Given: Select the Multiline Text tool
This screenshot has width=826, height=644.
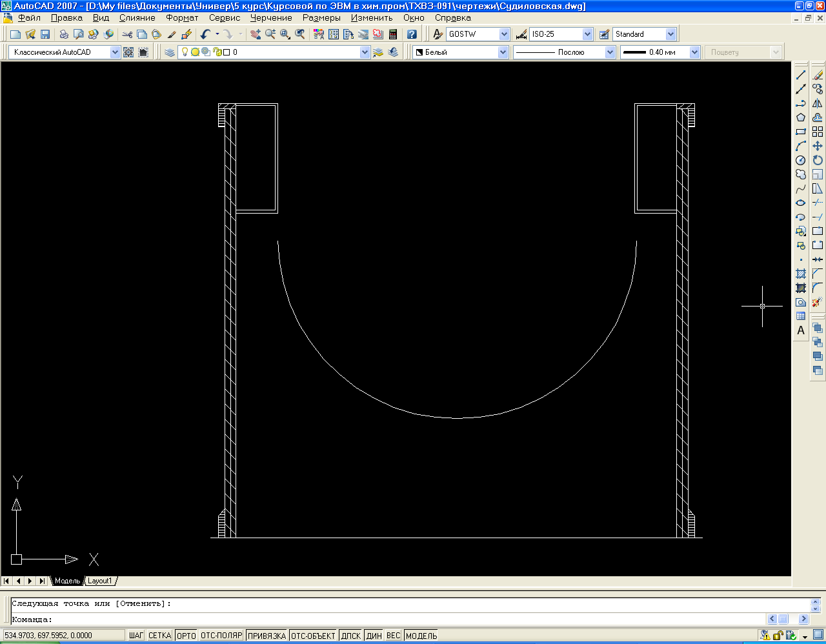Looking at the screenshot, I should (x=801, y=330).
